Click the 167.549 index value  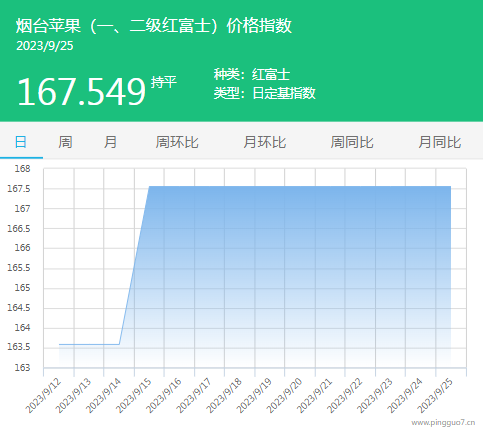pos(81,91)
